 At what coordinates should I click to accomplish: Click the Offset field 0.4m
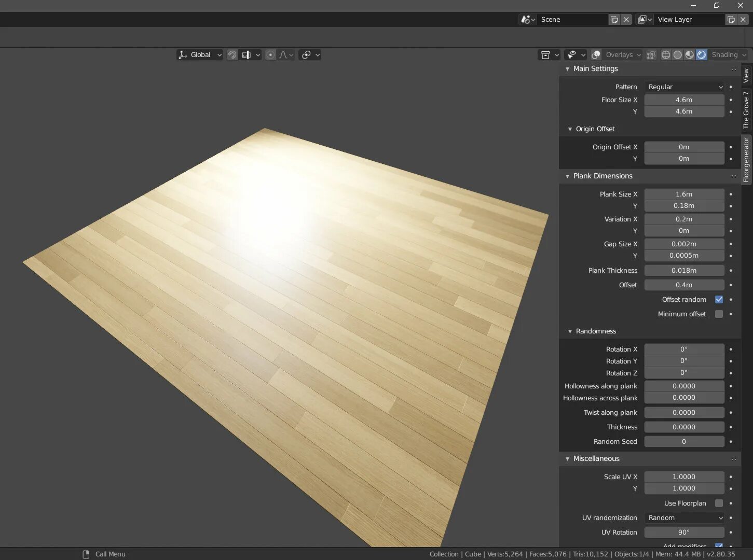(684, 285)
